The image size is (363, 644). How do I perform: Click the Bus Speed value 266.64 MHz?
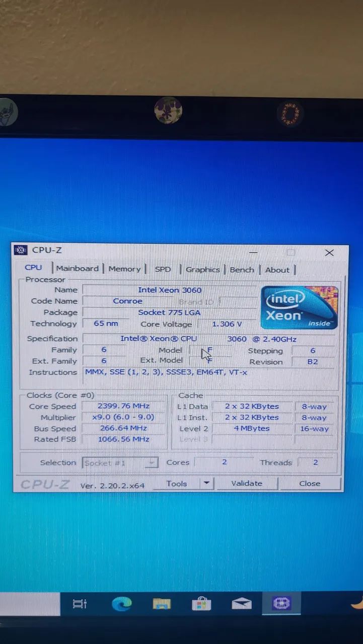tap(124, 429)
